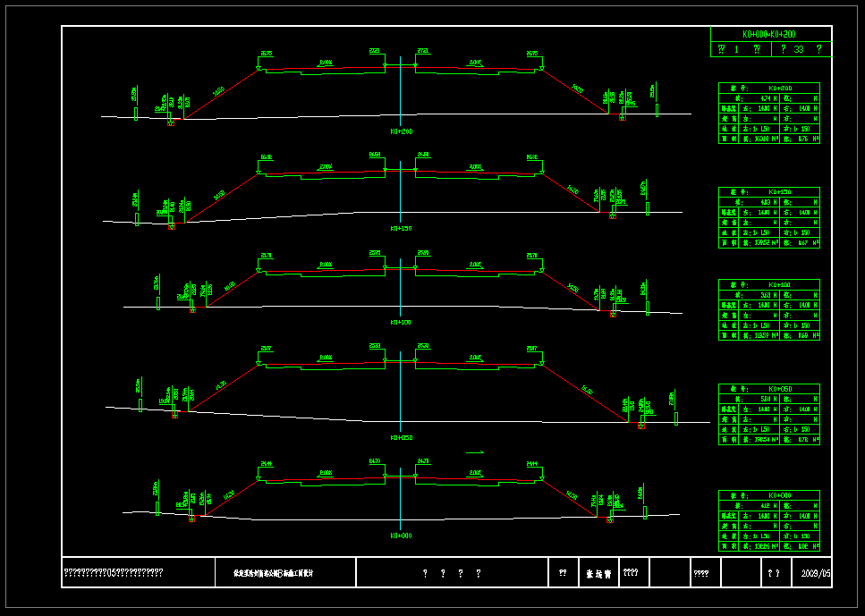Select the K0+150 data table header
Screen dimensions: 865x616
pyautogui.click(x=769, y=192)
